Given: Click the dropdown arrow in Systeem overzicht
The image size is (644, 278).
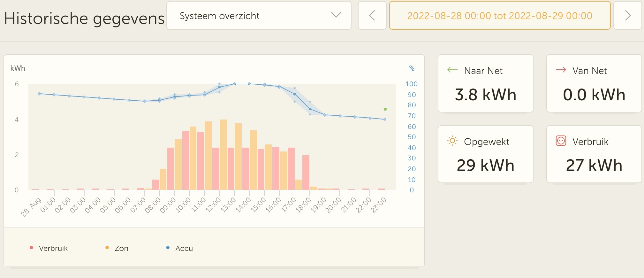Looking at the screenshot, I should 336,15.
